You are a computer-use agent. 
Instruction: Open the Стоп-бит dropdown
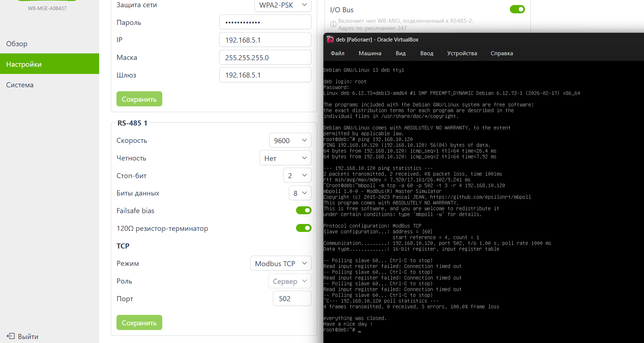tap(297, 176)
